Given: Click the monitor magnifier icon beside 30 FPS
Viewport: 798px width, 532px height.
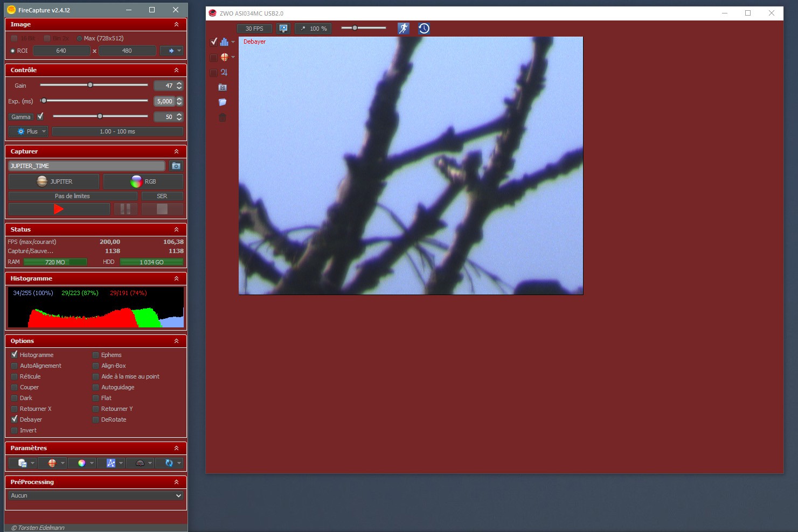Looking at the screenshot, I should coord(283,29).
